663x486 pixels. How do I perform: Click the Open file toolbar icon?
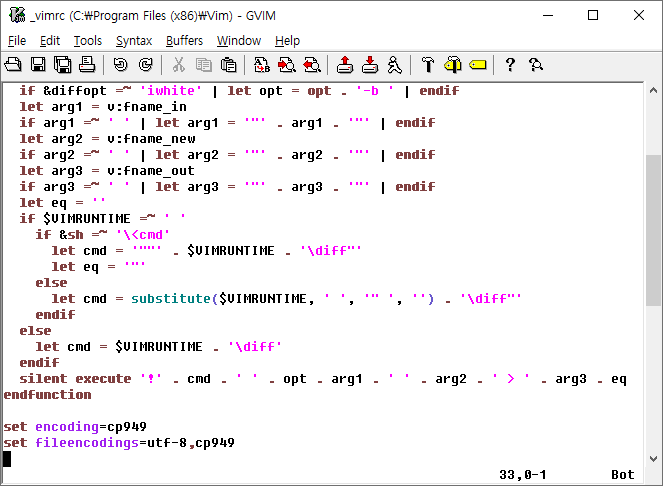tap(13, 65)
